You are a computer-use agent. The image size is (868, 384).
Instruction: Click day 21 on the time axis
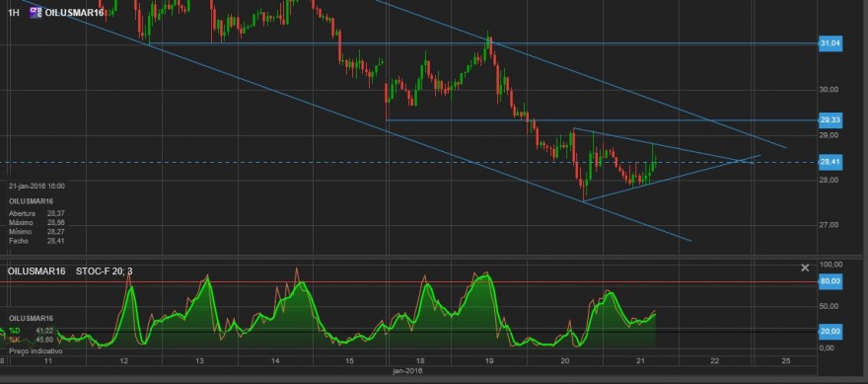641,361
